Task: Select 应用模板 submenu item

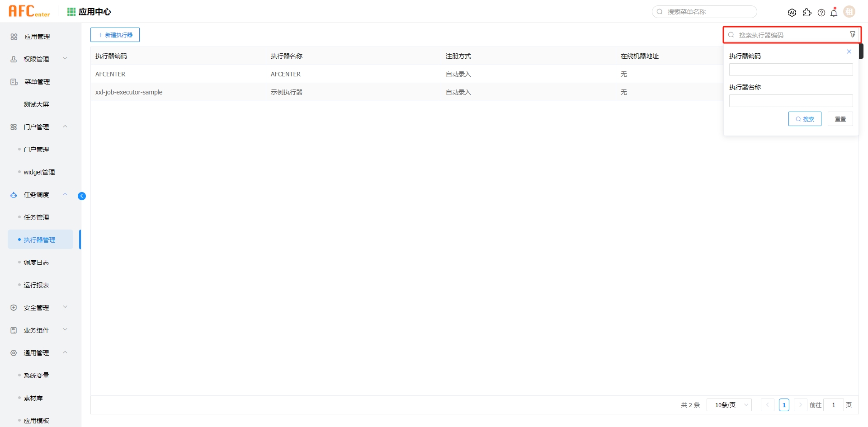Action: pos(36,421)
